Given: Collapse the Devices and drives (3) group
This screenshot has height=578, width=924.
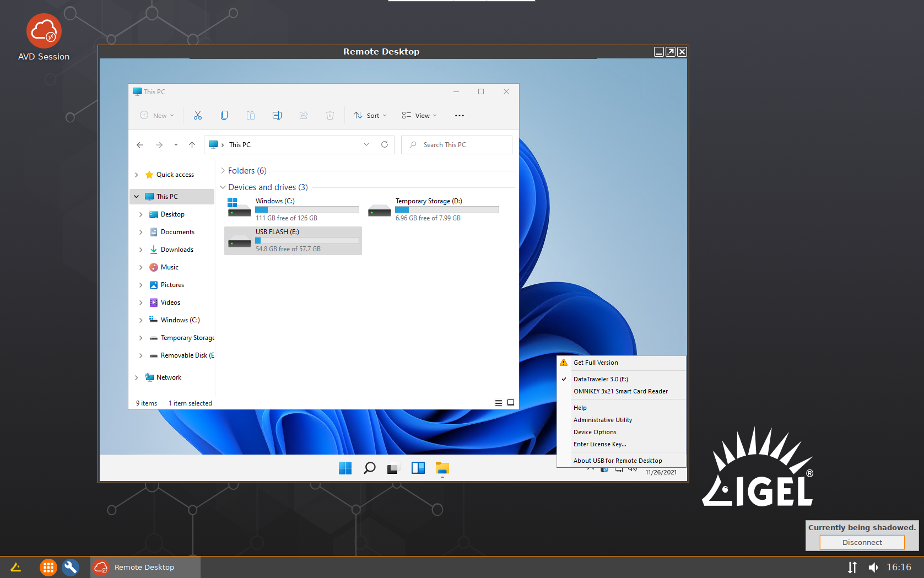Looking at the screenshot, I should tap(223, 187).
